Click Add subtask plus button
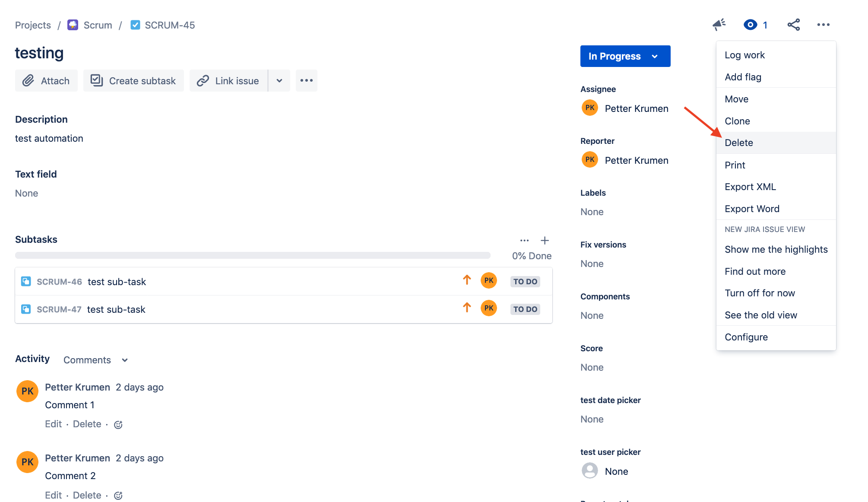Screen dimensions: 868x502 coord(545,240)
